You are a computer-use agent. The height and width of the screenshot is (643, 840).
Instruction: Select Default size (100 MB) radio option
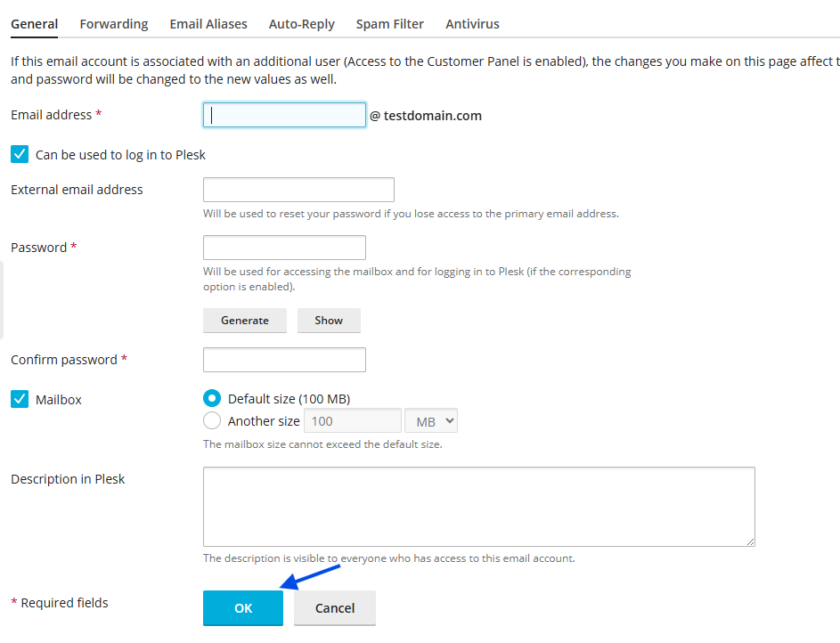point(212,398)
